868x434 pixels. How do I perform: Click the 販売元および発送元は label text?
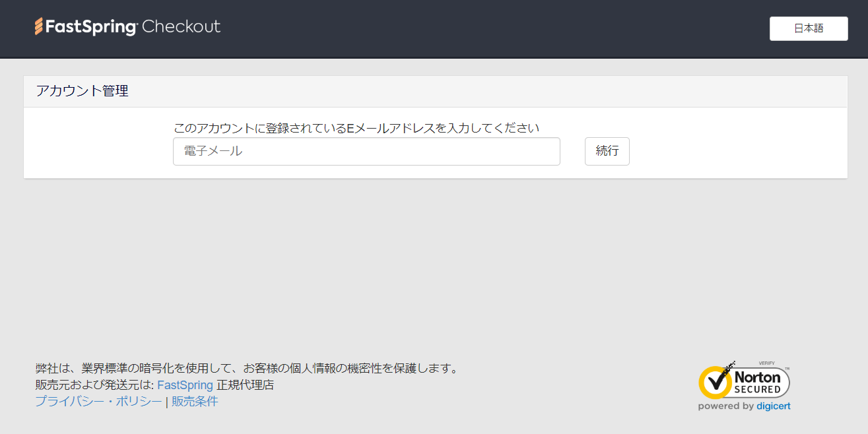click(94, 385)
